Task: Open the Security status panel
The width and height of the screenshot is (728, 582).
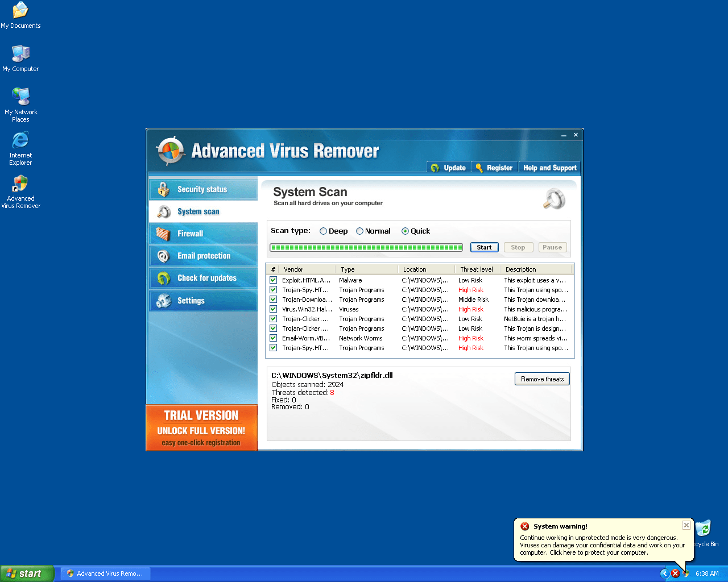Action: (202, 189)
